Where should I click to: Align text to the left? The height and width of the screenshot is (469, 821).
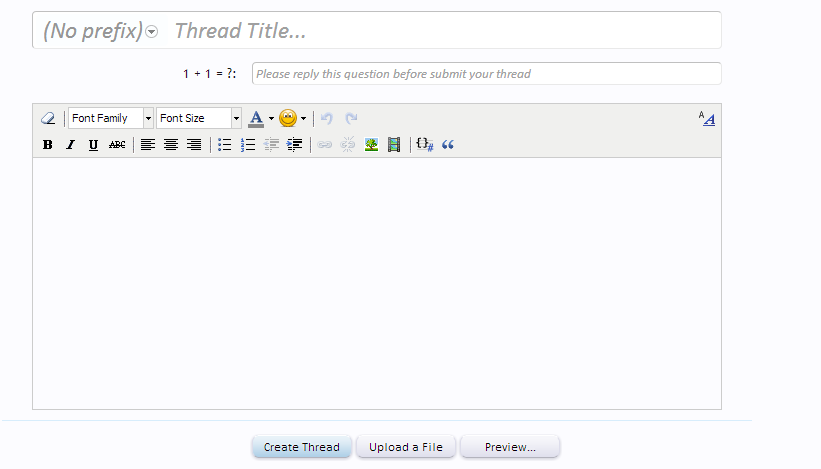pyautogui.click(x=148, y=145)
